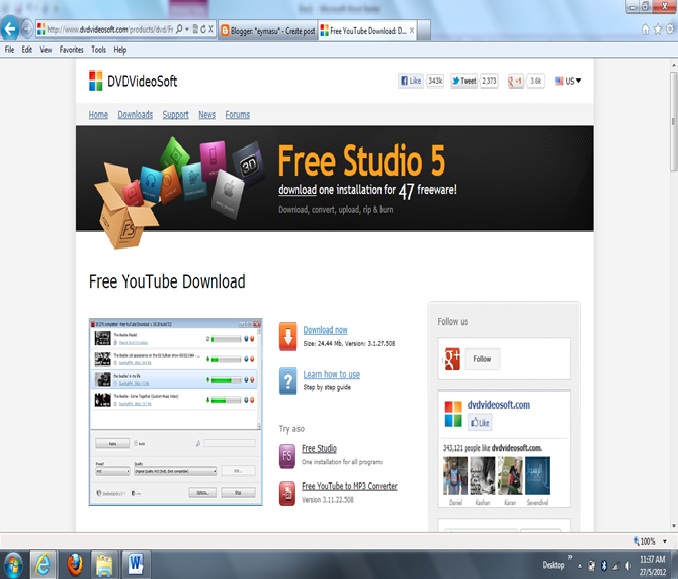The width and height of the screenshot is (678, 579).
Task: Click the Like button under dvdvideosoft.com
Action: tap(480, 422)
